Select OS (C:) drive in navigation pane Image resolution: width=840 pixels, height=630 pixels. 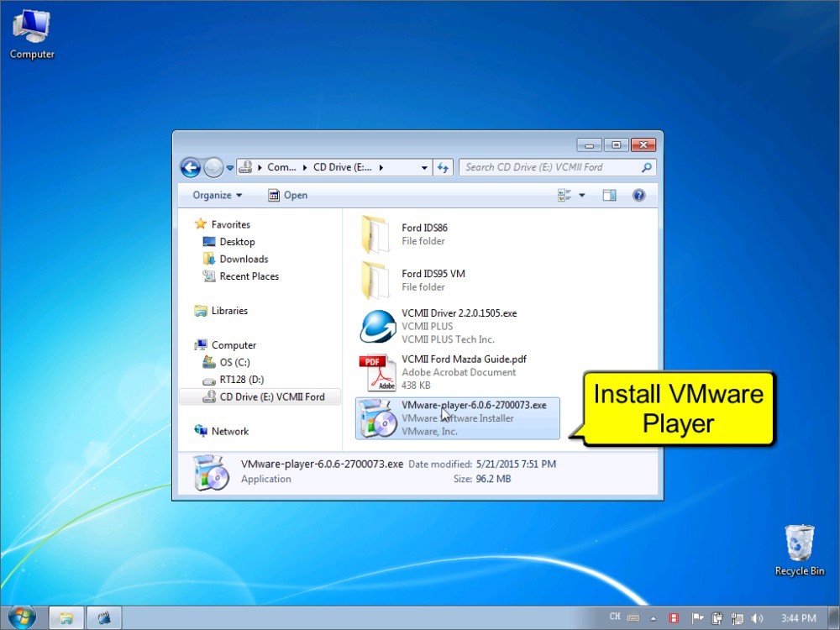tap(234, 362)
